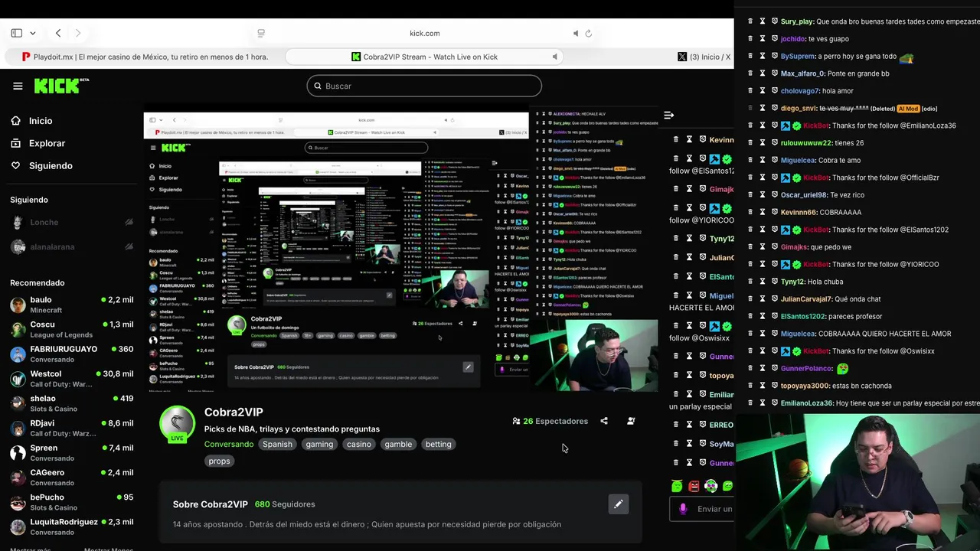Image resolution: width=980 pixels, height=551 pixels.
Task: Ban Oscar_uriel98 with the shield icon
Action: (775, 194)
